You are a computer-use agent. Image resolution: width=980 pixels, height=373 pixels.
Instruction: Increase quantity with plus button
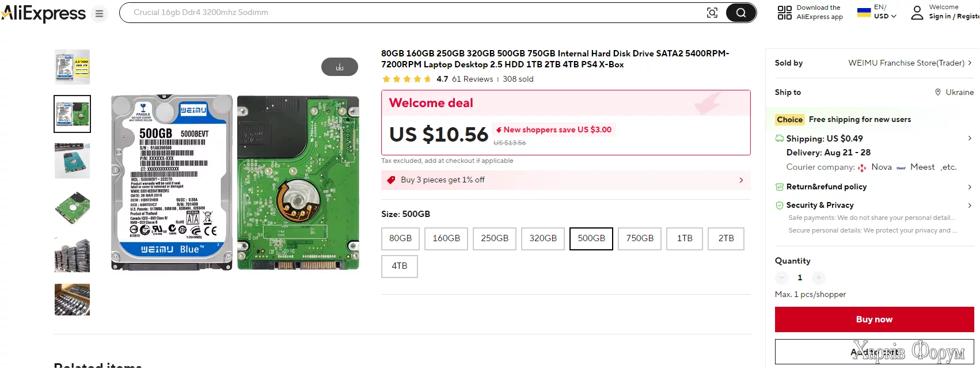pos(819,277)
